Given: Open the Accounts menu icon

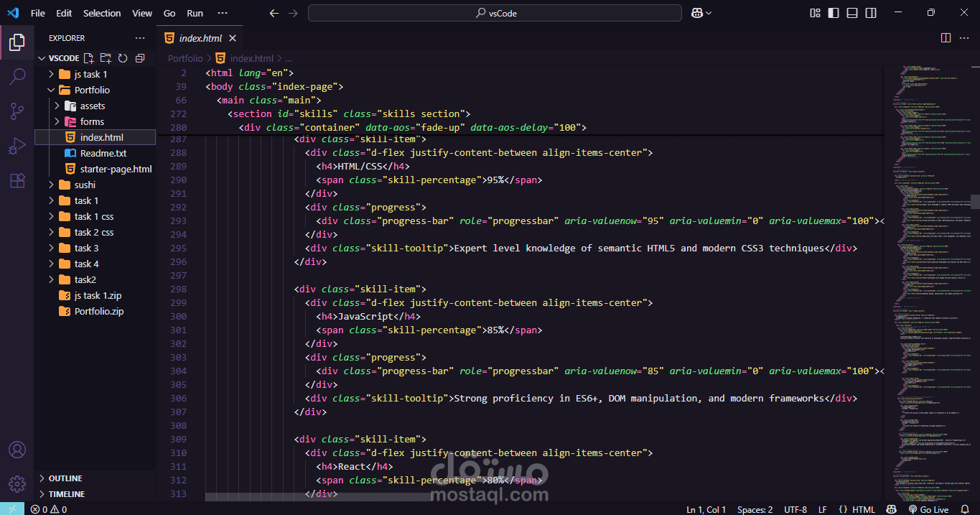Looking at the screenshot, I should click(x=17, y=450).
